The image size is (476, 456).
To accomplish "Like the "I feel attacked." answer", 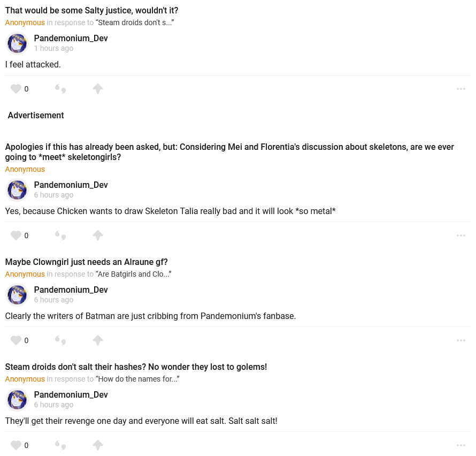I will click(x=16, y=89).
